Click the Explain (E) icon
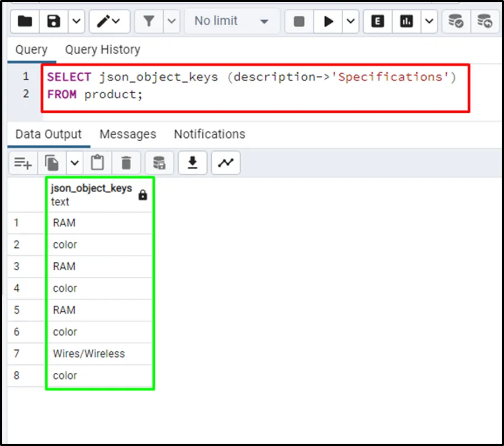The height and width of the screenshot is (446, 504). [378, 21]
